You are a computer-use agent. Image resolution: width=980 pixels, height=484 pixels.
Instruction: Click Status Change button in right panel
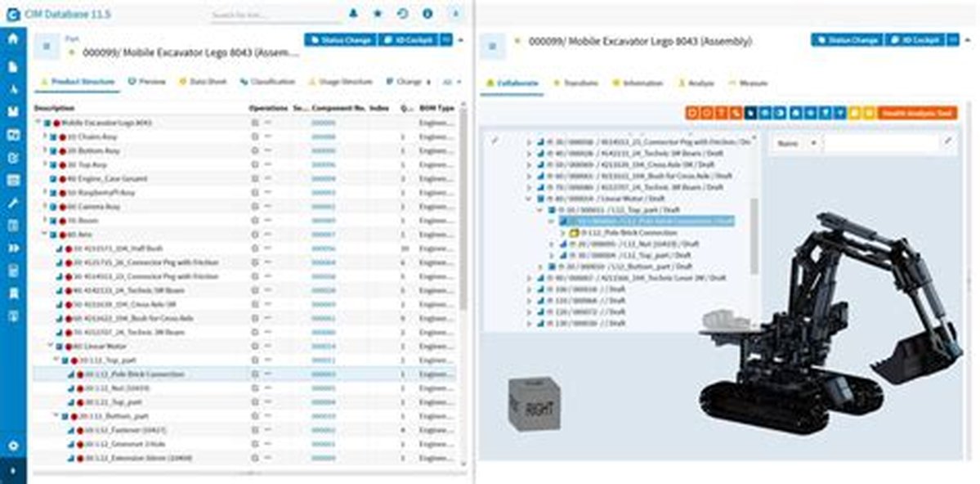click(x=848, y=39)
